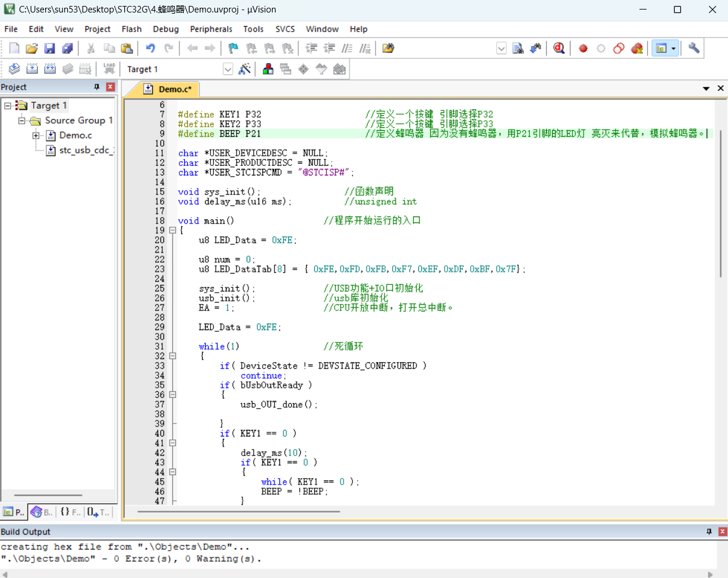The width and height of the screenshot is (728, 578).
Task: Open the Configuration wrench icon
Action: pos(694,49)
